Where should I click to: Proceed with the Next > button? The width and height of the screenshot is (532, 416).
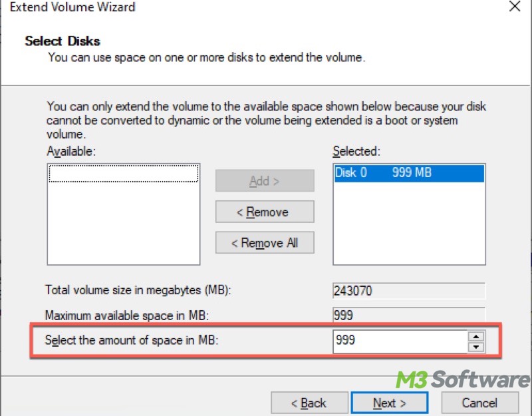pos(390,403)
